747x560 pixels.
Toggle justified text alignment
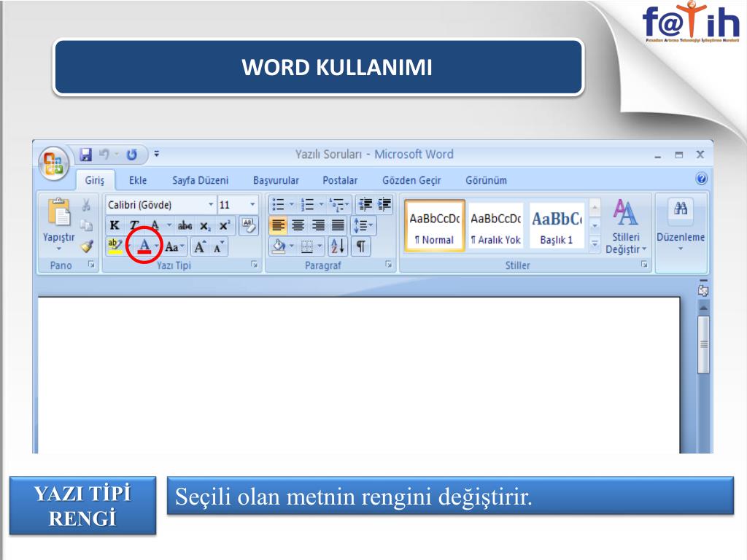338,225
